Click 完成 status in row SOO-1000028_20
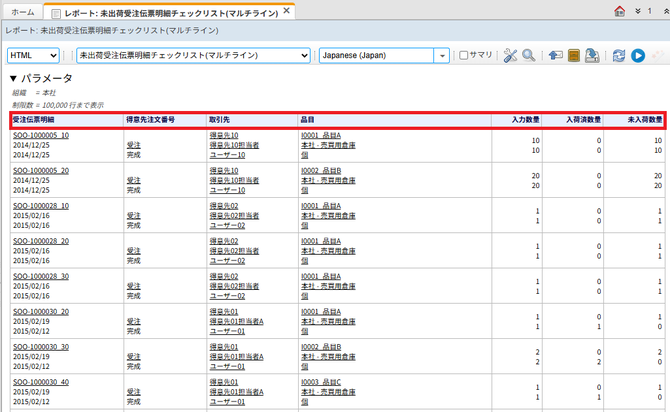Viewport: 670px width, 412px height. 134,261
